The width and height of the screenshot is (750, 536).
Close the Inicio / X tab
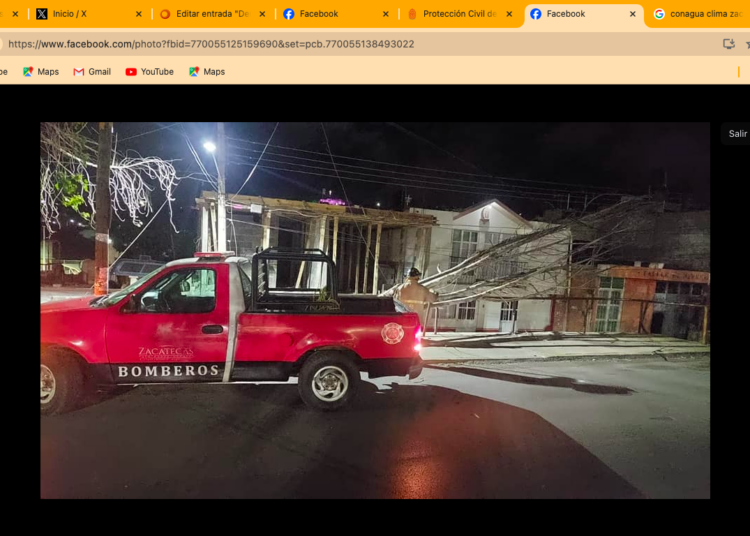click(138, 14)
